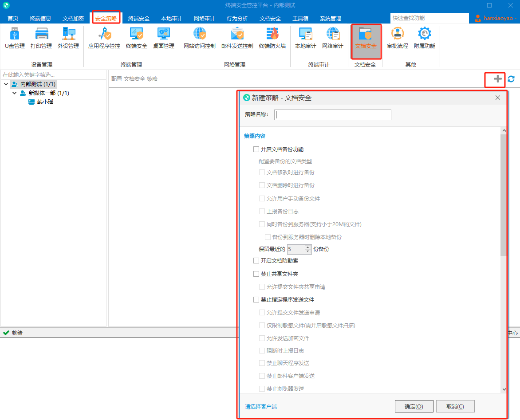Switch to 本地审计 top tab
This screenshot has height=420, width=520.
click(171, 19)
